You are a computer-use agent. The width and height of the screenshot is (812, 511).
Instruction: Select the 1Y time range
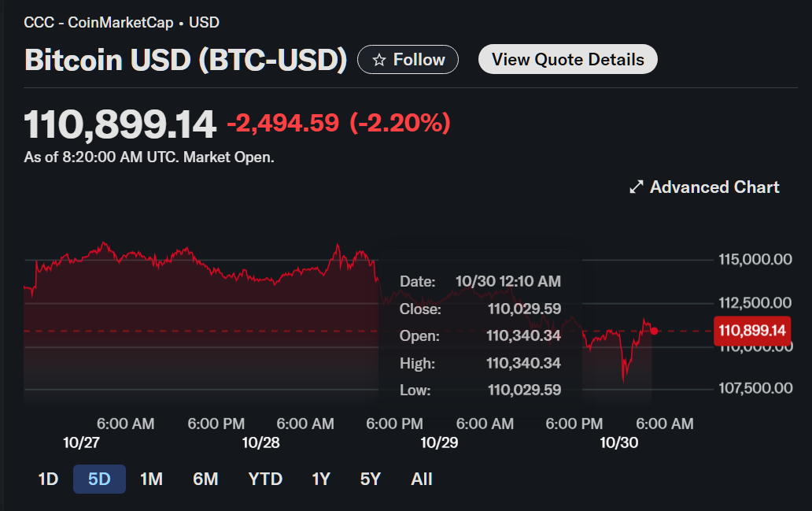pos(321,479)
